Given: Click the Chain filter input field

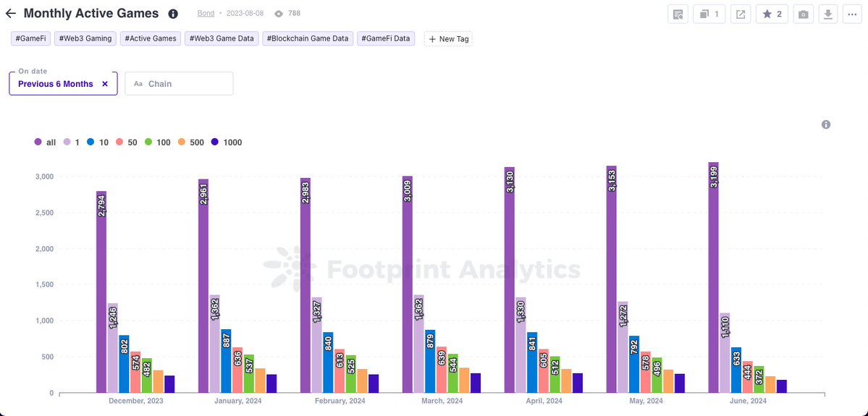Looking at the screenshot, I should pyautogui.click(x=180, y=84).
